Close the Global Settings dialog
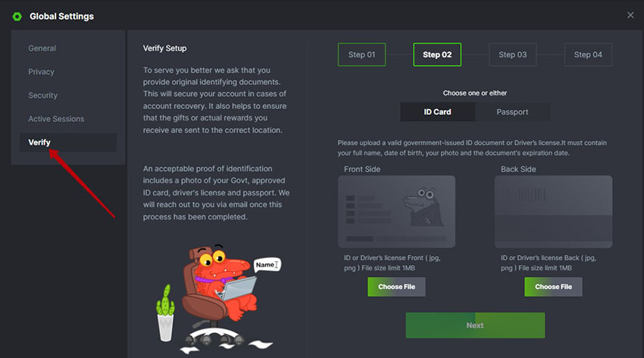 [x=630, y=15]
